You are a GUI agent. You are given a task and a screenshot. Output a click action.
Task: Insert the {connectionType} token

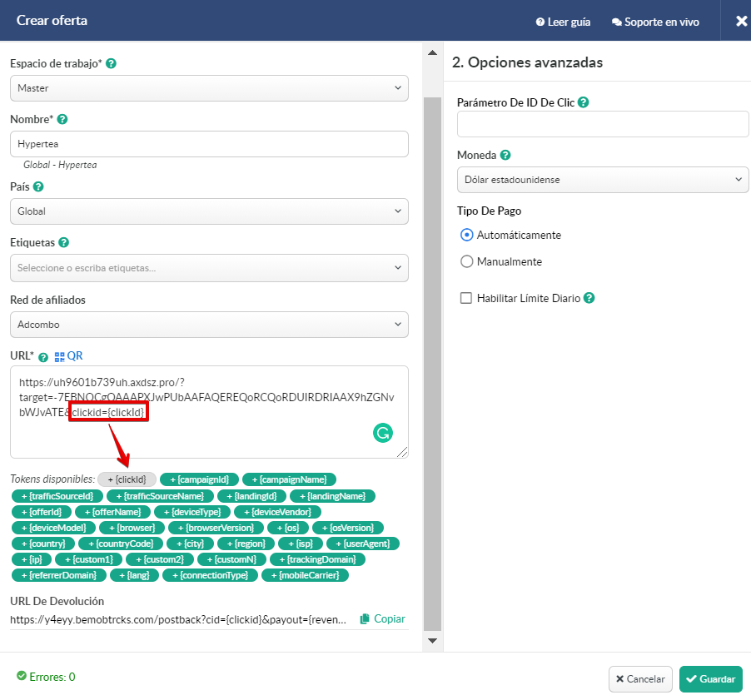(211, 575)
